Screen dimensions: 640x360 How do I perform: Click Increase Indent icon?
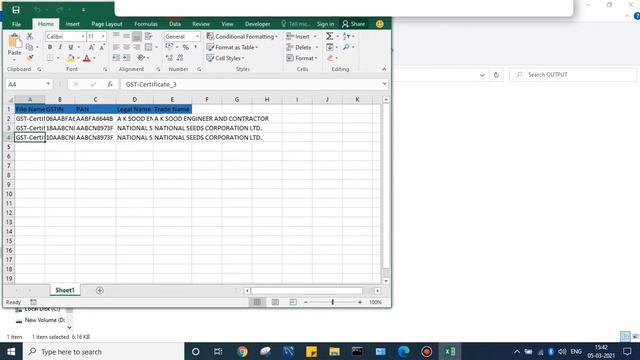click(x=127, y=58)
